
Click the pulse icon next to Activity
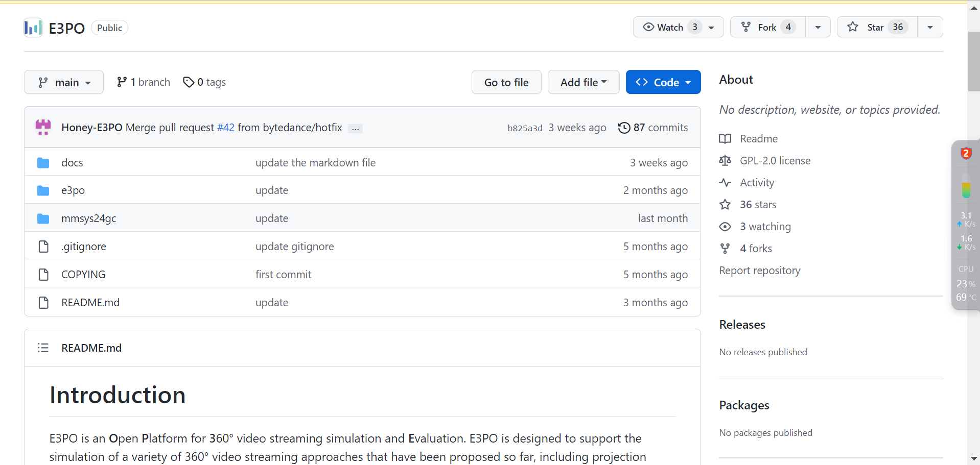point(725,183)
